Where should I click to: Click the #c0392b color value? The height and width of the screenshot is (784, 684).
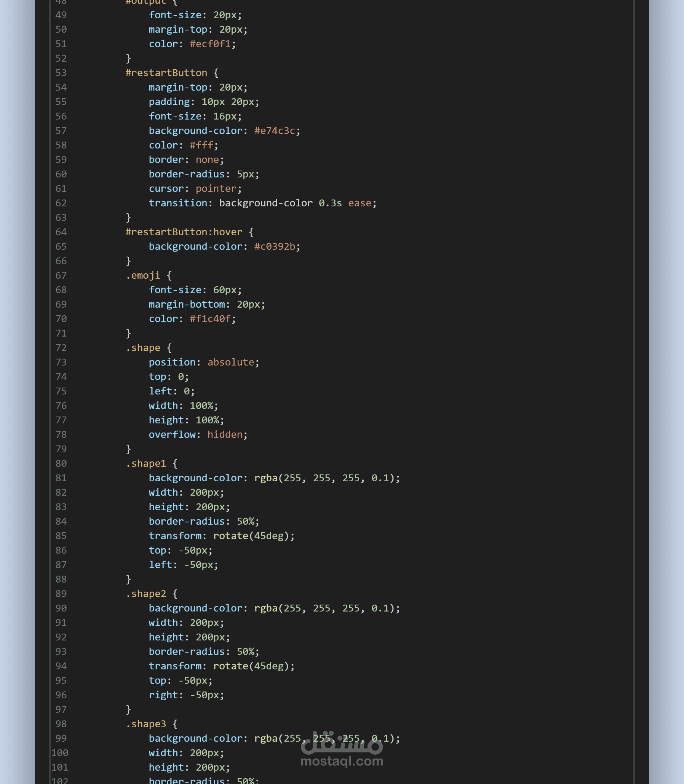275,247
